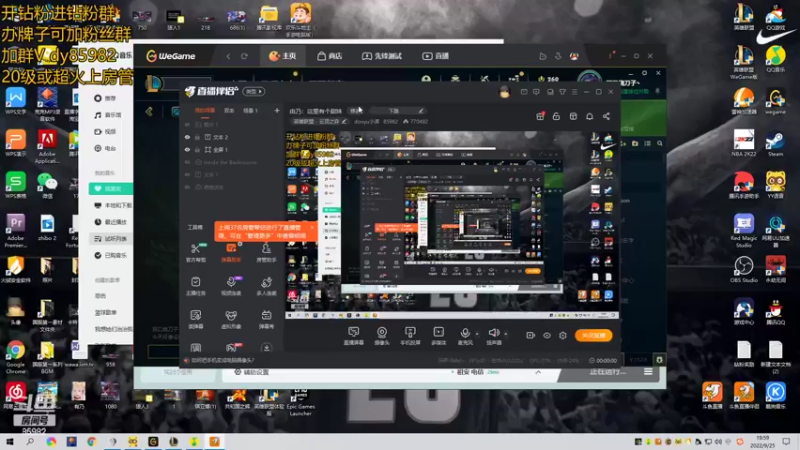This screenshot has height=450, width=800.
Task: Toggle visibility of 文本 2 source
Action: click(x=187, y=137)
